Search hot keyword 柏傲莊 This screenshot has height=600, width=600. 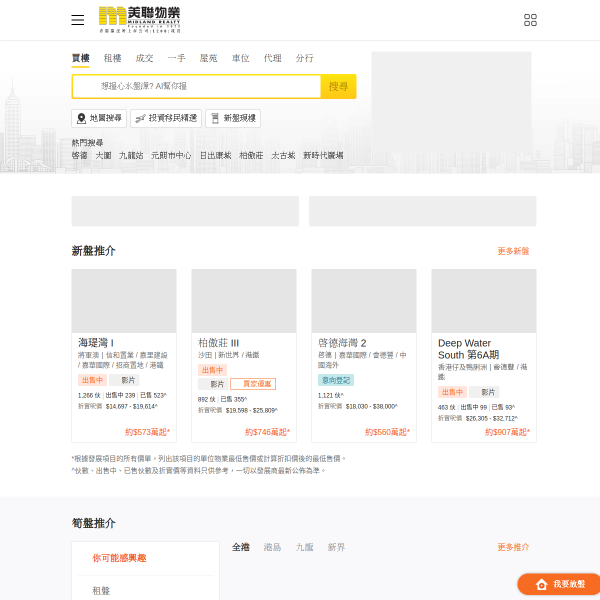coord(251,155)
